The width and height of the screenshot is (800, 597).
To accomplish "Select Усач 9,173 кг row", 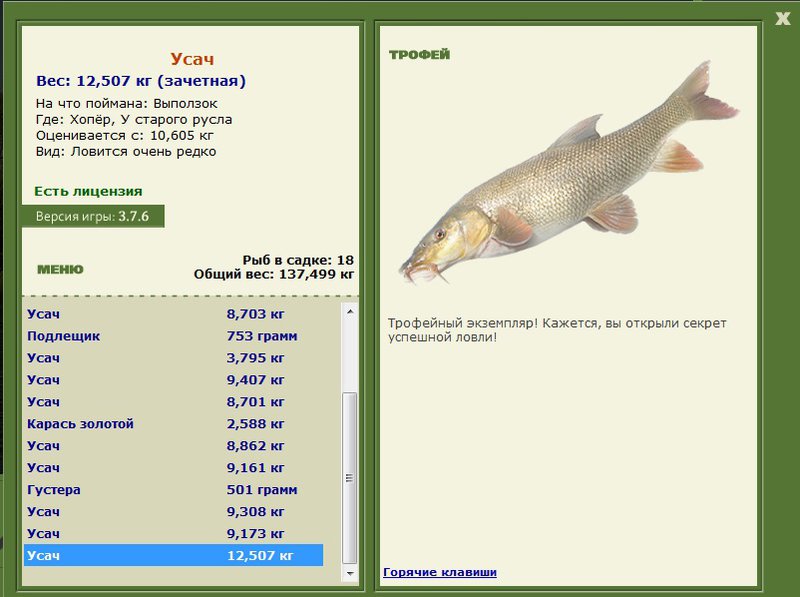I will [173, 533].
